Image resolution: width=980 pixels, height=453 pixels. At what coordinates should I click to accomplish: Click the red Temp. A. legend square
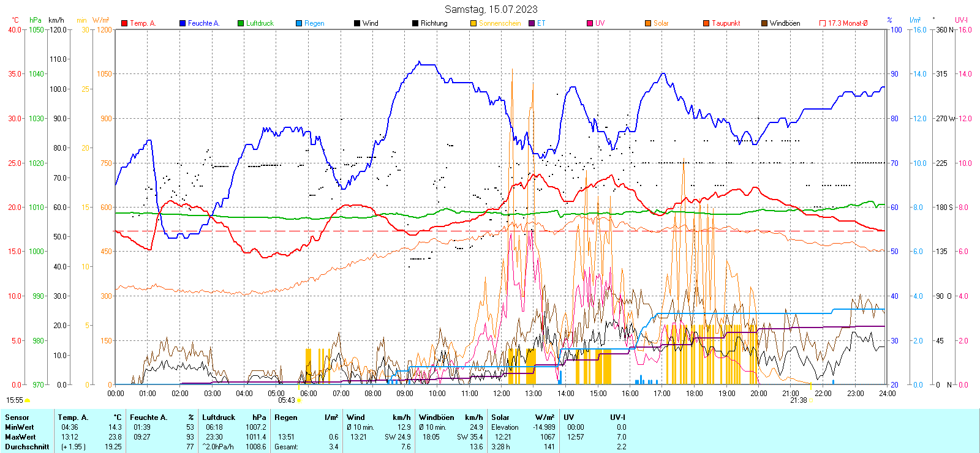click(x=124, y=23)
